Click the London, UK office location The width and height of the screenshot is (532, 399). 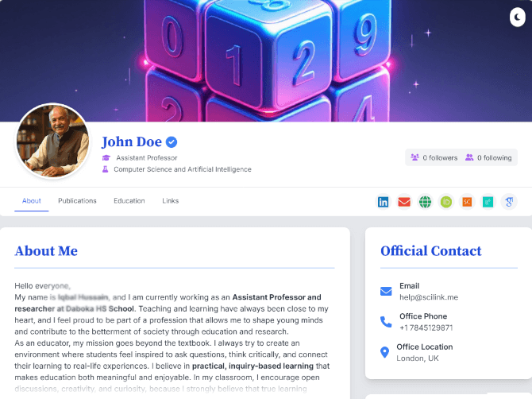418,358
